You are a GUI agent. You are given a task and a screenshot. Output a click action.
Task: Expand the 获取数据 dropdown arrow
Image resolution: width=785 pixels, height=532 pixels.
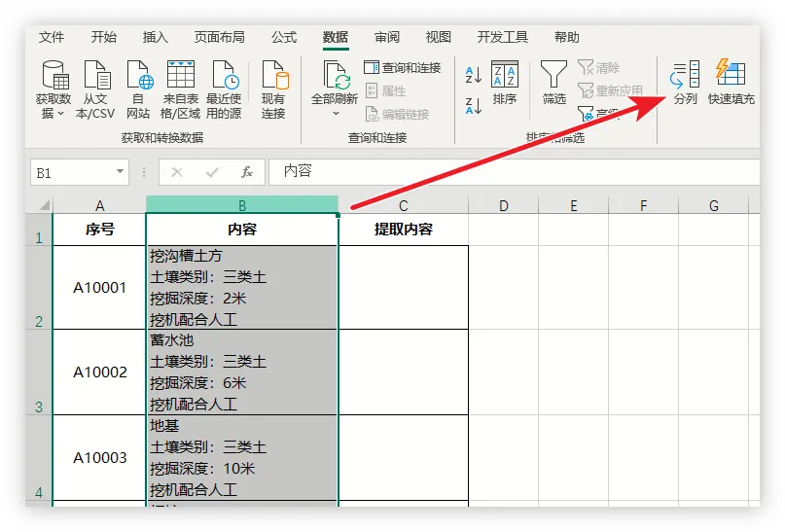click(60, 114)
